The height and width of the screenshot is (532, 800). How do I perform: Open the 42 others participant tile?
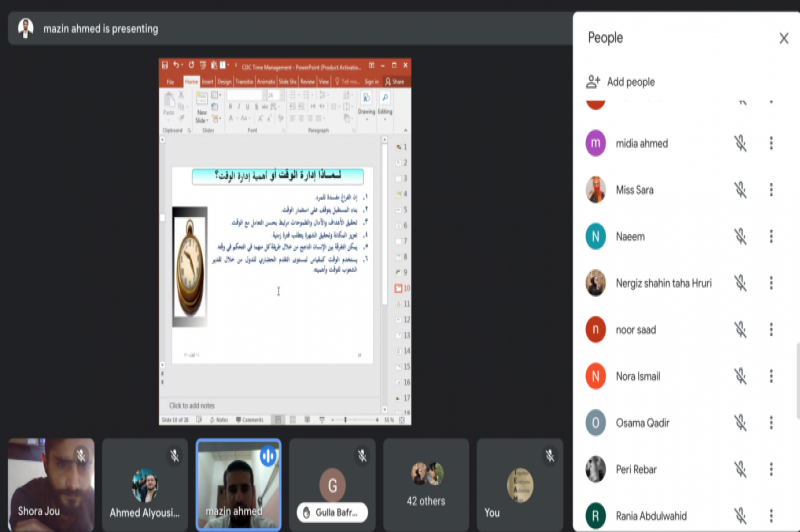[426, 484]
